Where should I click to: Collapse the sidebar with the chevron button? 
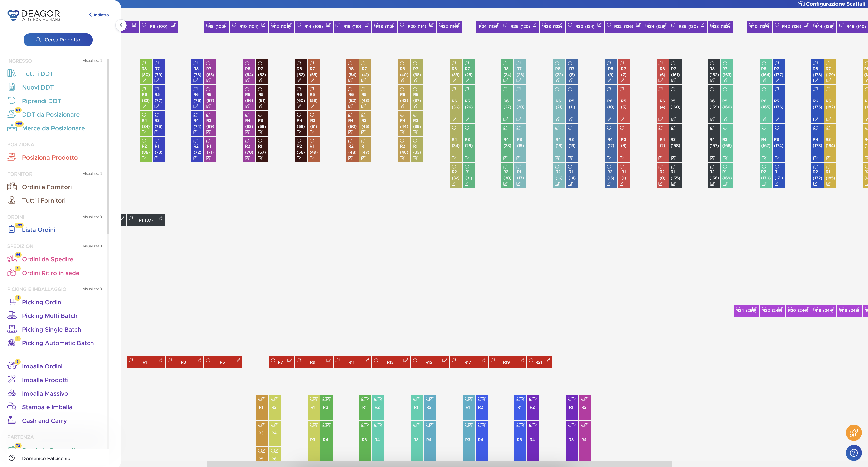click(x=121, y=25)
